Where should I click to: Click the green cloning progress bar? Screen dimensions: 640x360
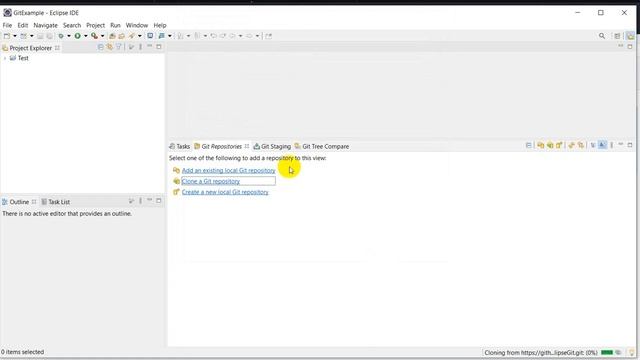point(607,353)
